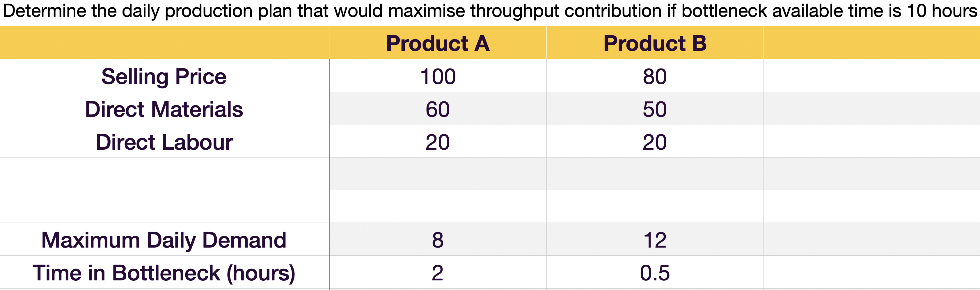This screenshot has height=290, width=980.
Task: Select Product A bottleneck time cell 2
Action: pos(438,273)
